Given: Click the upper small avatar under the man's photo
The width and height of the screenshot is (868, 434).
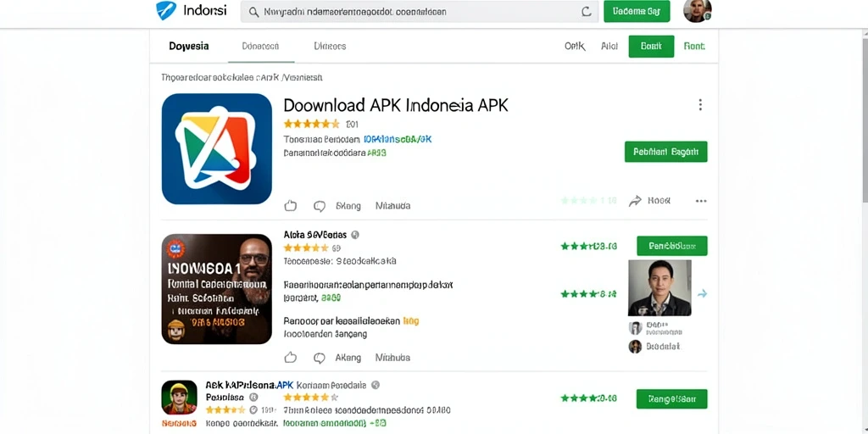Looking at the screenshot, I should coord(636,328).
